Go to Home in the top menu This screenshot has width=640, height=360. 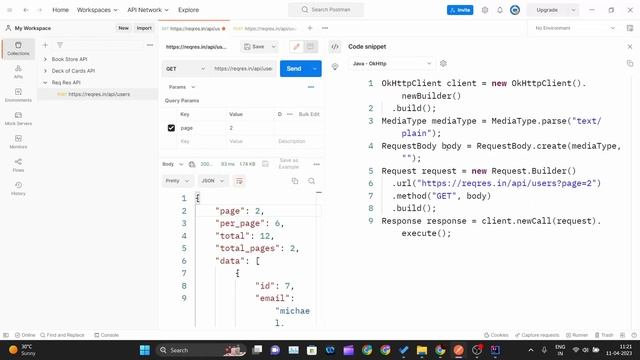(60, 10)
